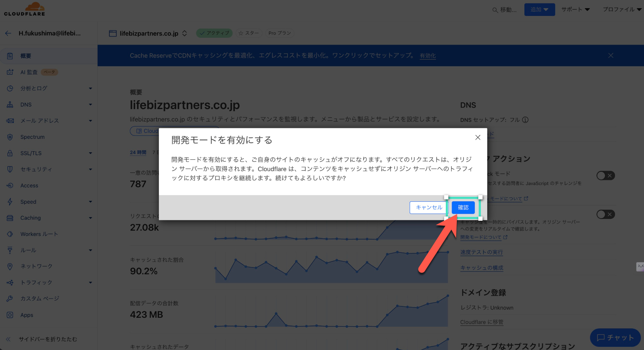Screen dimensions: 644x350
Task: Toggle the Under Attack mode switch
Action: (x=606, y=176)
